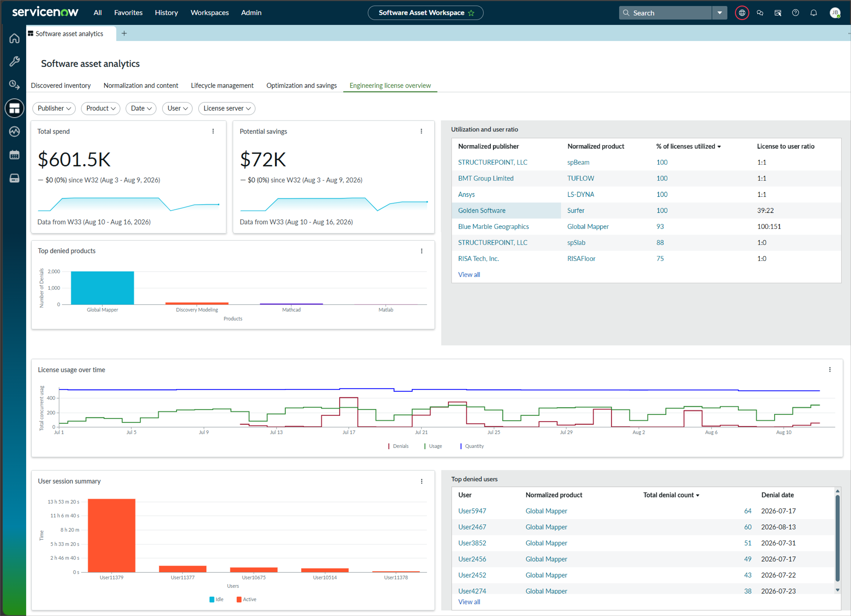Image resolution: width=851 pixels, height=616 pixels.
Task: Open User session summary options menu
Action: pyautogui.click(x=421, y=481)
